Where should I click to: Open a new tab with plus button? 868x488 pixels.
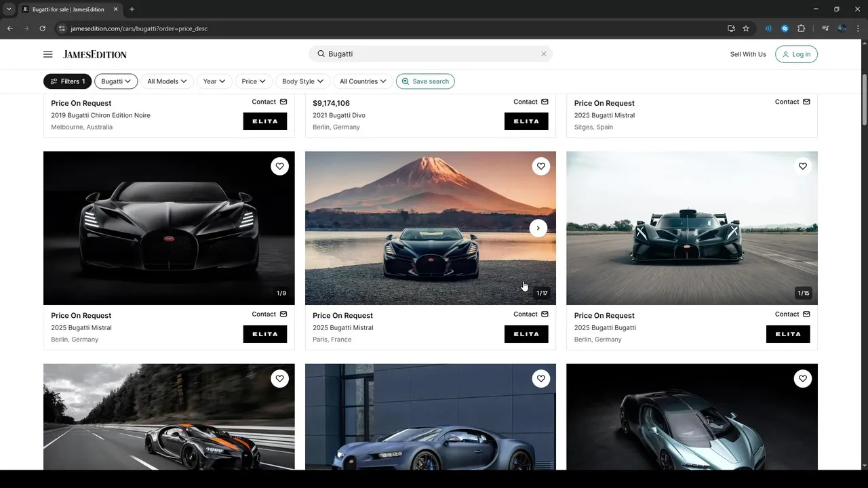[x=132, y=9]
